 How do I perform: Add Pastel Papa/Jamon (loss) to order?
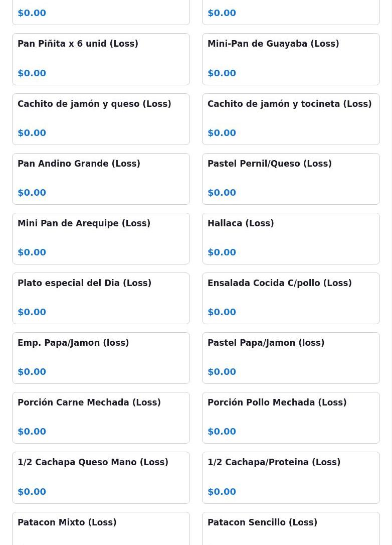[291, 358]
